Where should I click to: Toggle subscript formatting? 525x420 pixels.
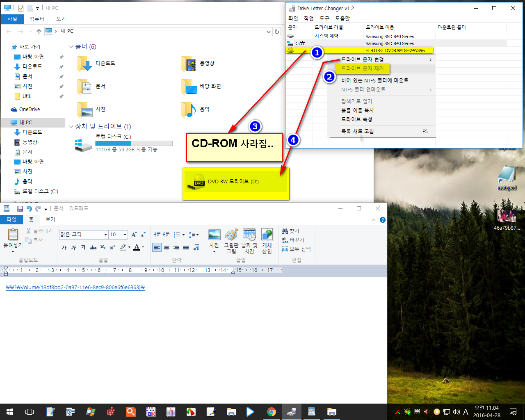pos(103,247)
